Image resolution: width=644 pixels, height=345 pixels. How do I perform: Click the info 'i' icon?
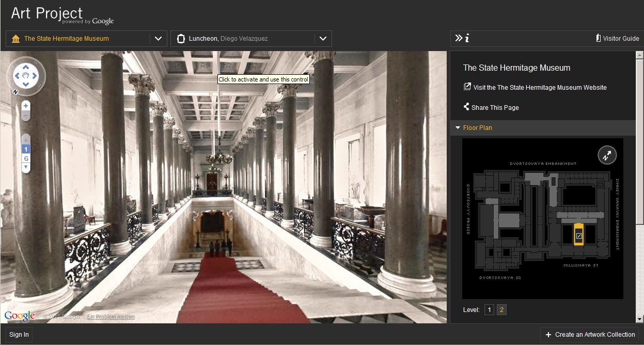467,38
